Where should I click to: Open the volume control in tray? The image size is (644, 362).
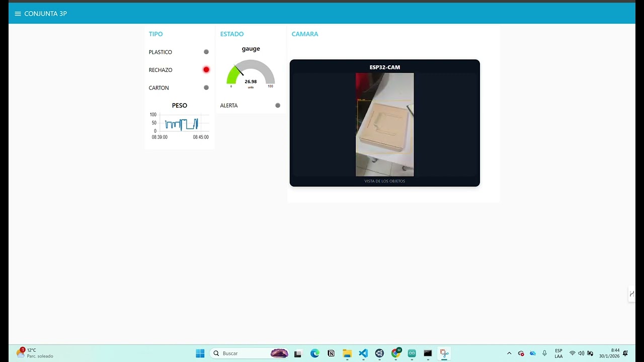(x=581, y=353)
